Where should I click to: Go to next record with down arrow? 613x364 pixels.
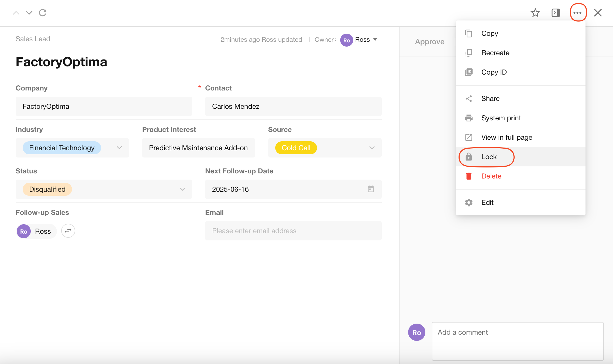(29, 13)
